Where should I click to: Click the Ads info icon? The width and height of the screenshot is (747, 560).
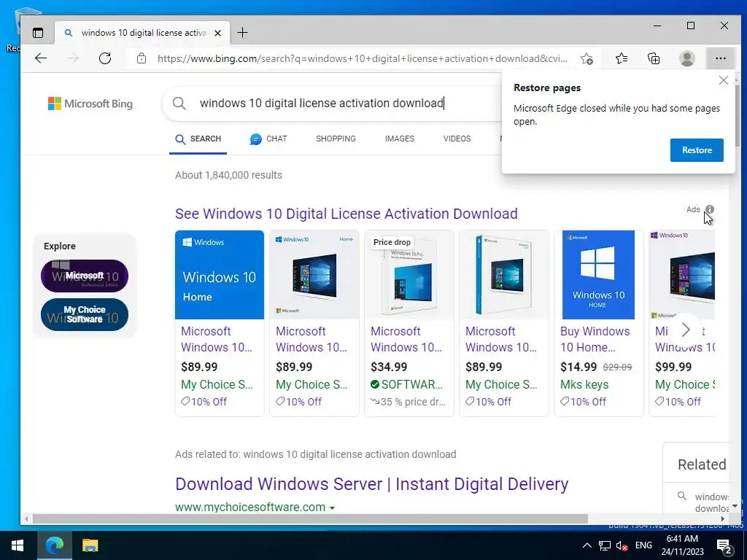pos(710,209)
